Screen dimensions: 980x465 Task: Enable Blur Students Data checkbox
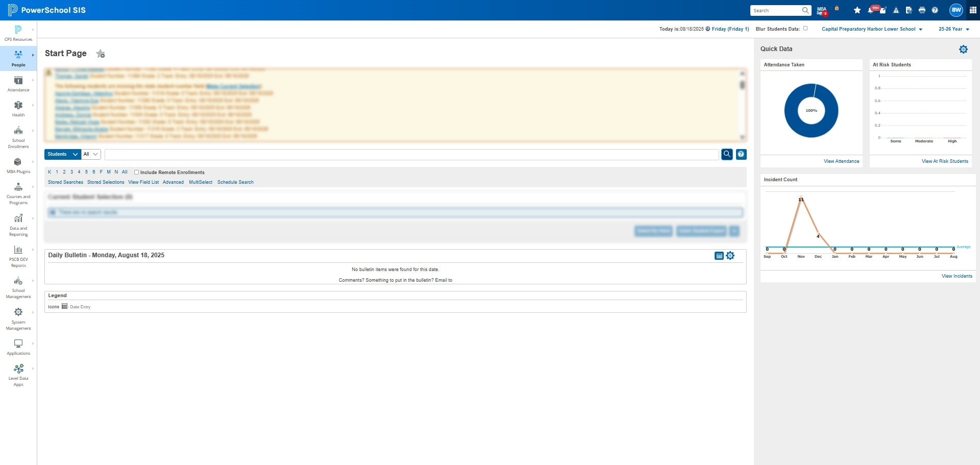pyautogui.click(x=805, y=29)
